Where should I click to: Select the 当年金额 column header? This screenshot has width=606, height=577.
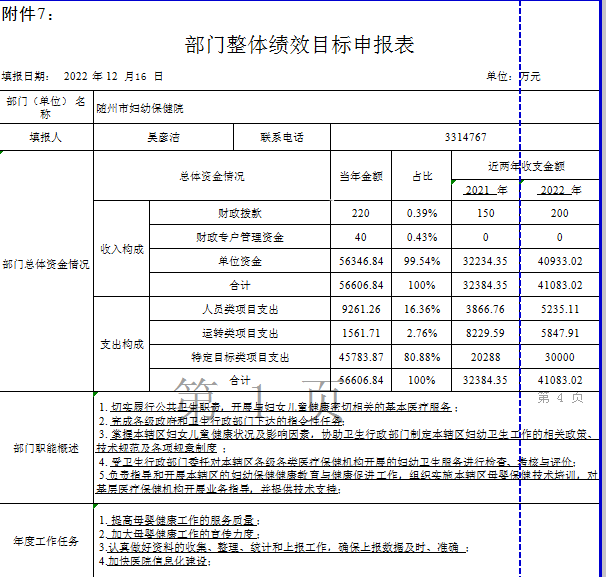click(x=361, y=176)
